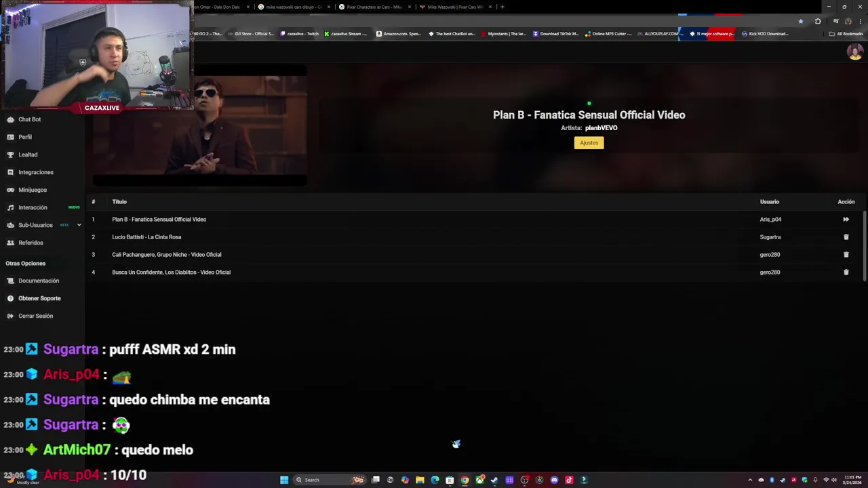
Task: Open cazaxlive - Twitch bookmark
Action: point(299,34)
